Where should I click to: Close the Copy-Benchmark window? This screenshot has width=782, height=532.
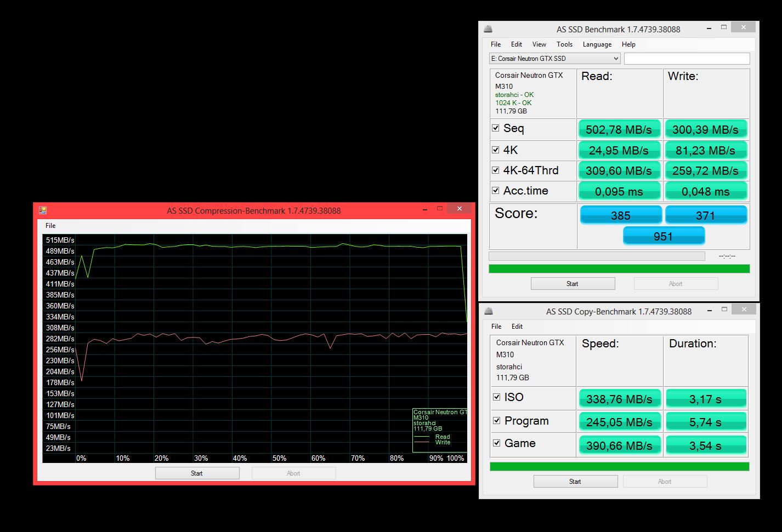coord(744,310)
